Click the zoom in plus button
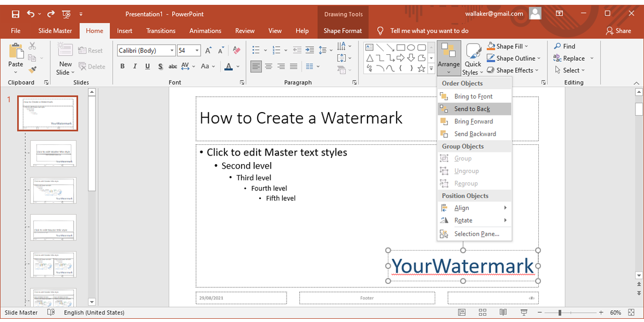 601,312
